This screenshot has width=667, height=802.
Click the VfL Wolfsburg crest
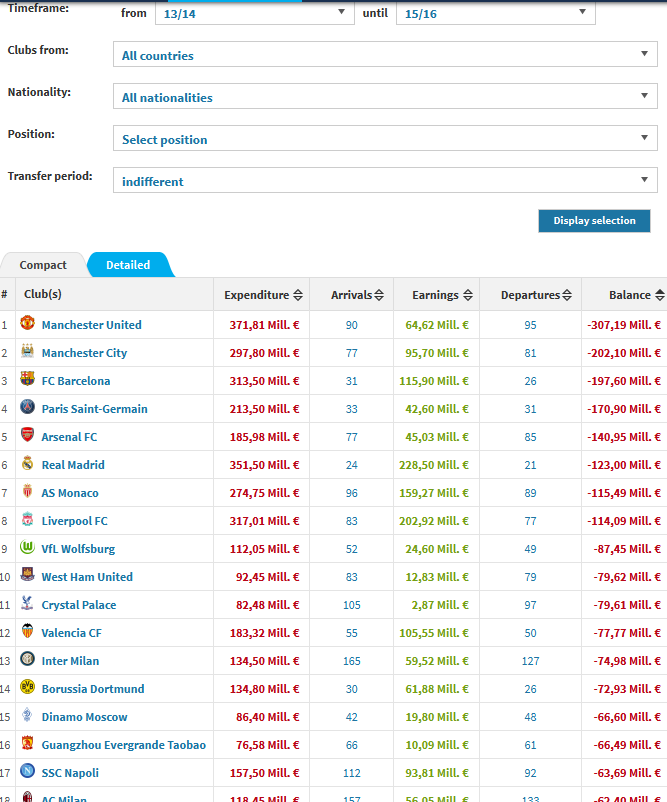pos(28,547)
